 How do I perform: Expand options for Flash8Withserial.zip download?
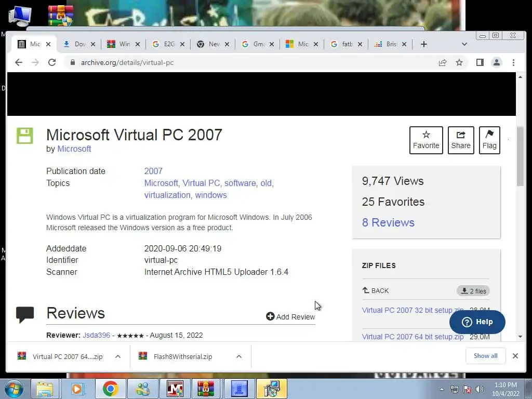[x=239, y=356]
